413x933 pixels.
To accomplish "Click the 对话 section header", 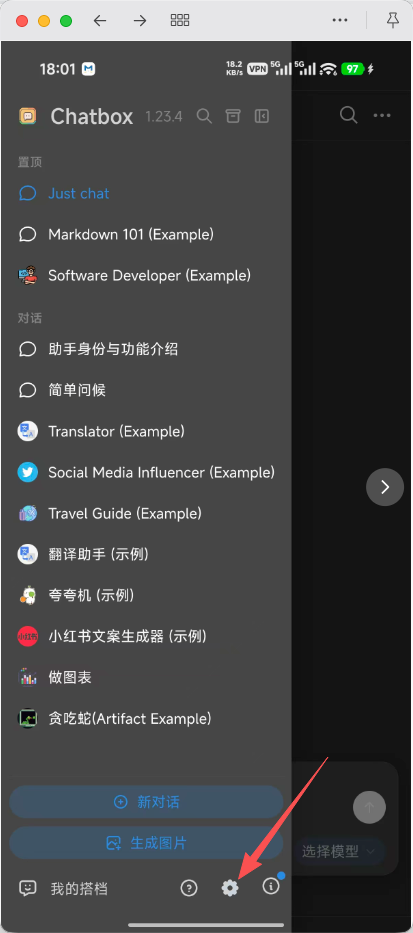I will 30,318.
